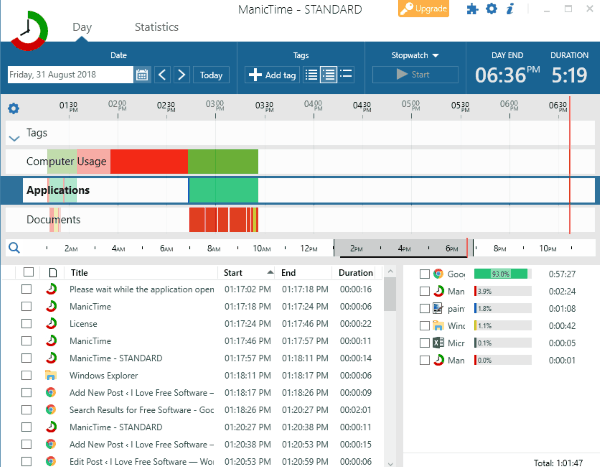Viewport: 600px width, 467px height.
Task: Select the Day tab
Action: (x=82, y=27)
